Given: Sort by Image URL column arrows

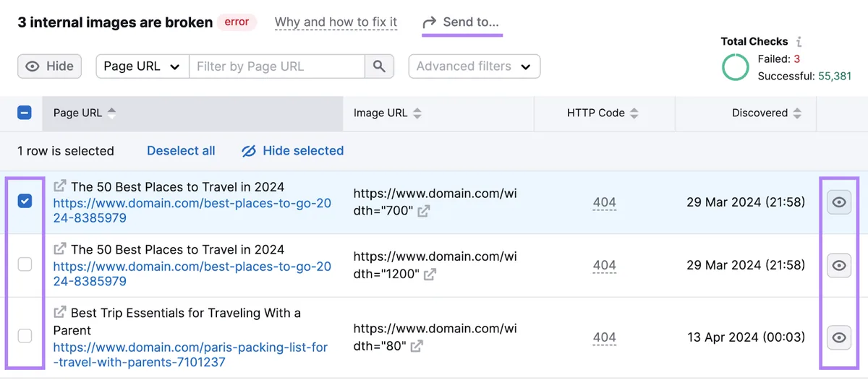Looking at the screenshot, I should point(417,113).
